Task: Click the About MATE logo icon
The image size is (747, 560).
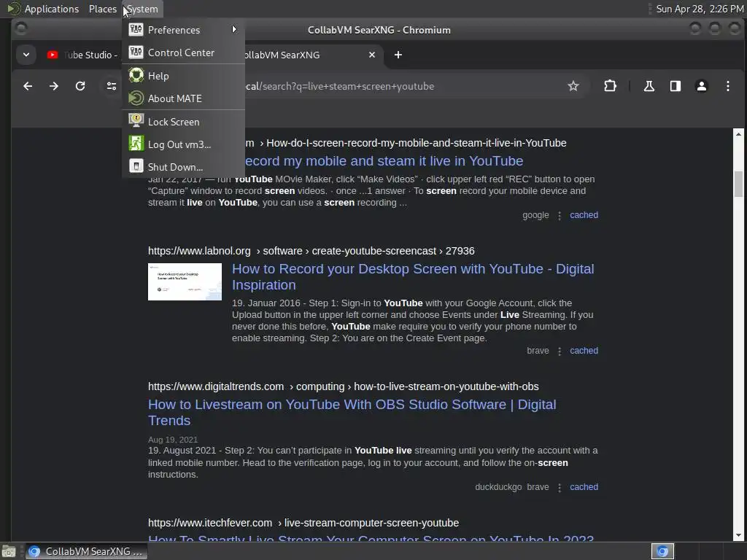Action: pos(136,98)
